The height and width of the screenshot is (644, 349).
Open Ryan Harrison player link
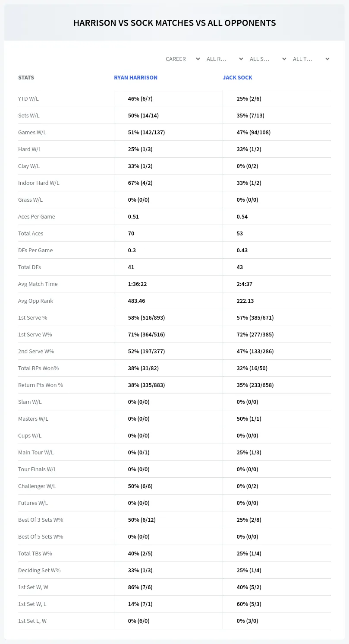[135, 78]
